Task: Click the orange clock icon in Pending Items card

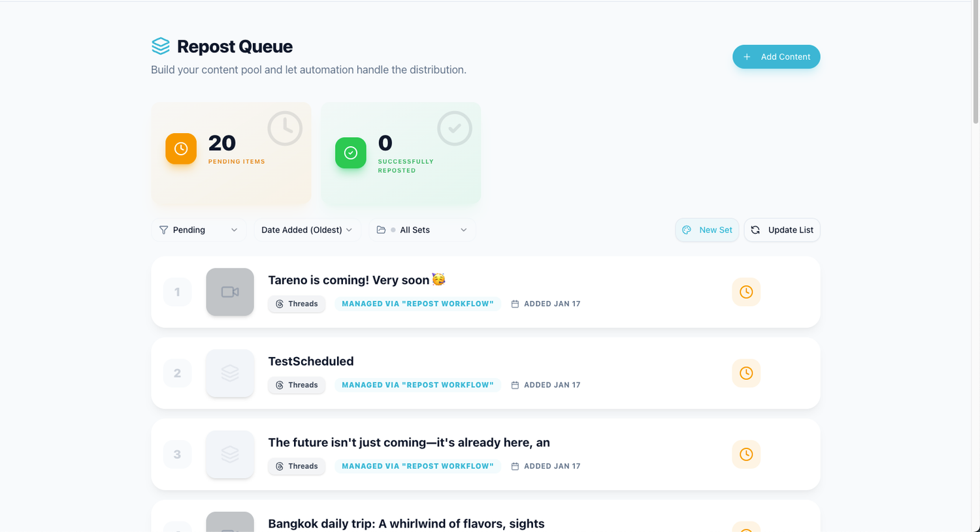Action: (181, 149)
